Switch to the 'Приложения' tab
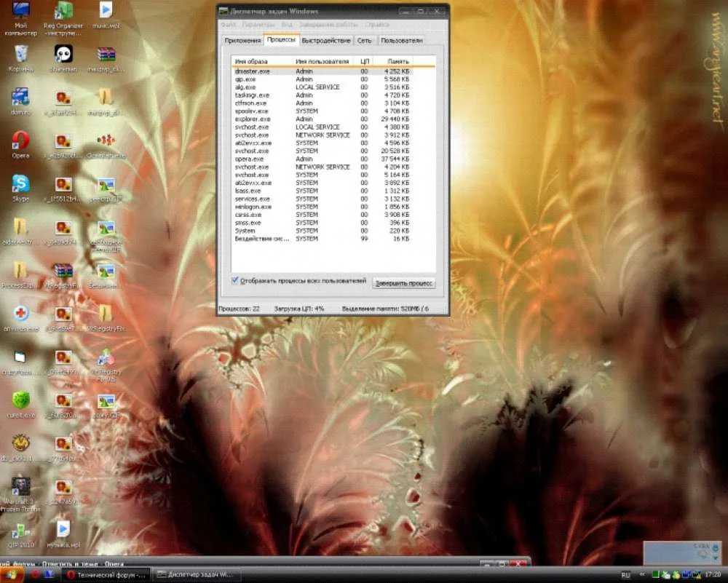Screen dimensions: 728x583 coord(242,41)
